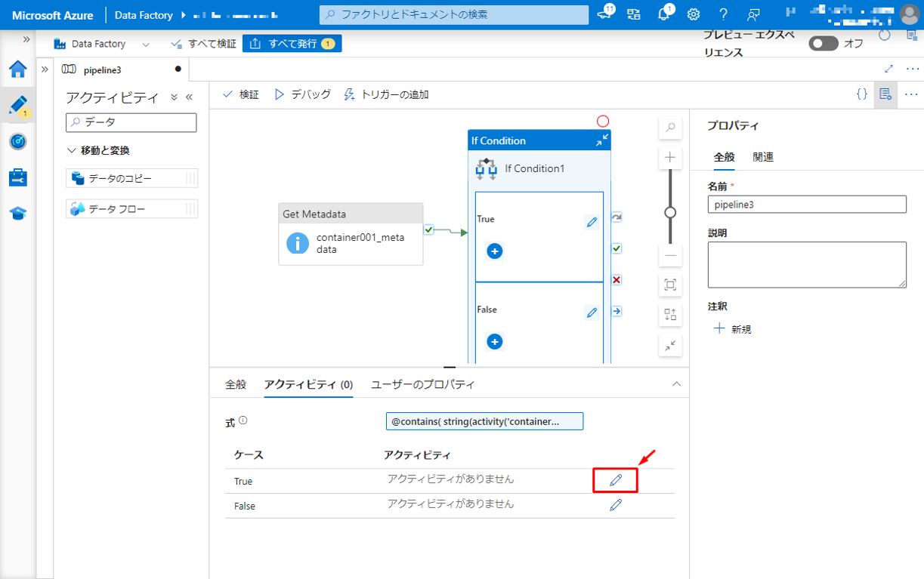Add activity to False branch plus icon
The image size is (924, 579).
(x=495, y=342)
